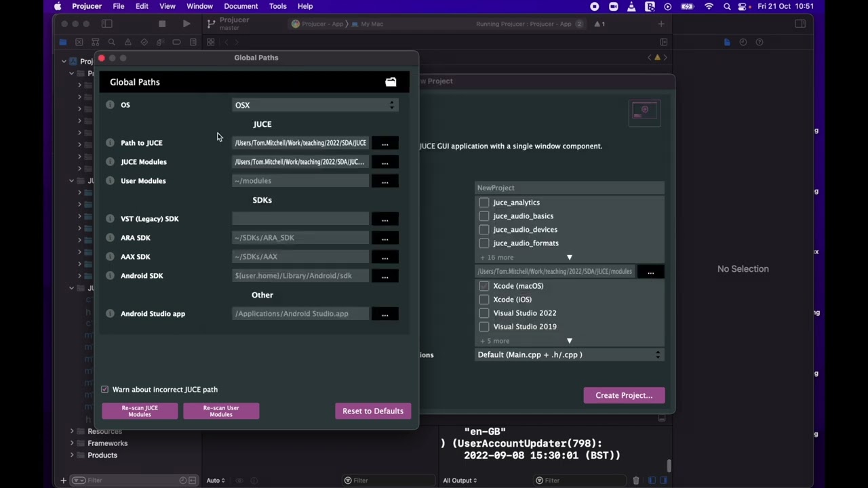The height and width of the screenshot is (488, 868).
Task: Open macOS Spotlight search
Action: 727,6
